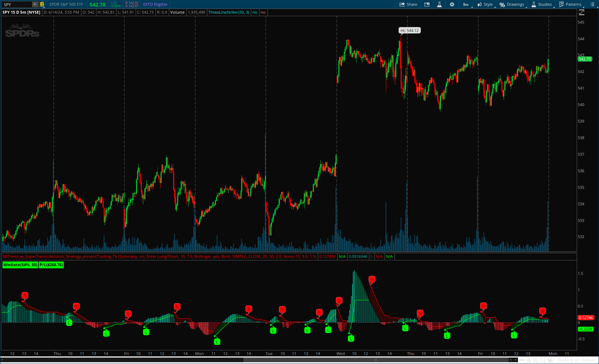
Task: Click the date D: 6/14/24, 3:55 PM field
Action: [x=61, y=12]
